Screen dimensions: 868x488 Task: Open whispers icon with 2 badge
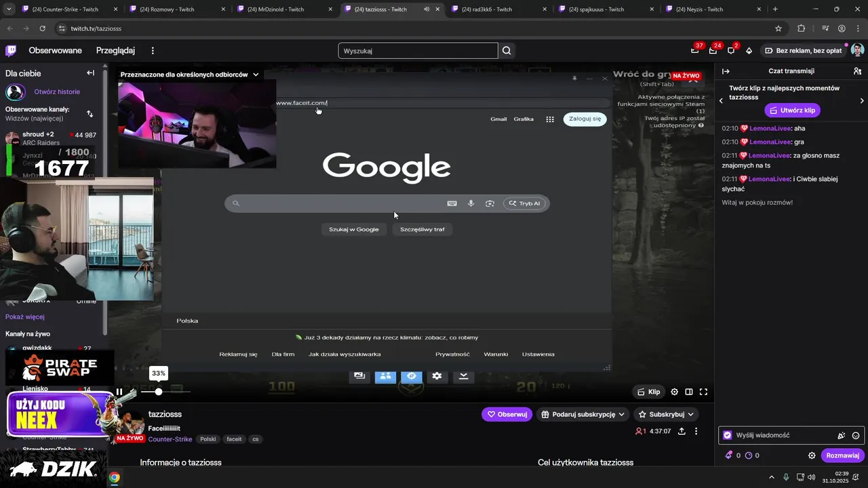click(x=731, y=50)
